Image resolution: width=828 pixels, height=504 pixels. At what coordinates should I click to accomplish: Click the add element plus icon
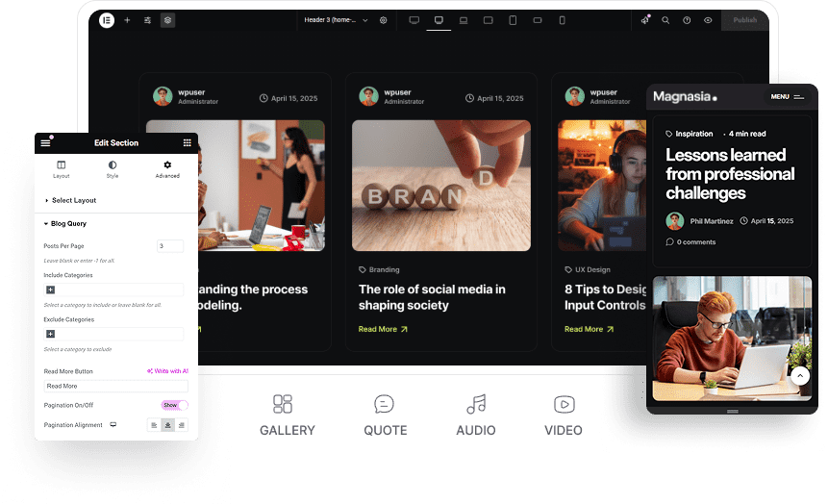pyautogui.click(x=127, y=20)
